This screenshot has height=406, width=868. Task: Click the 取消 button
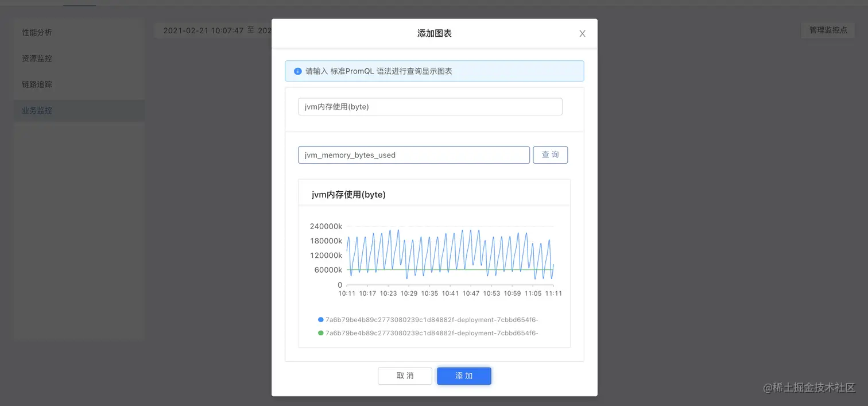(x=405, y=376)
